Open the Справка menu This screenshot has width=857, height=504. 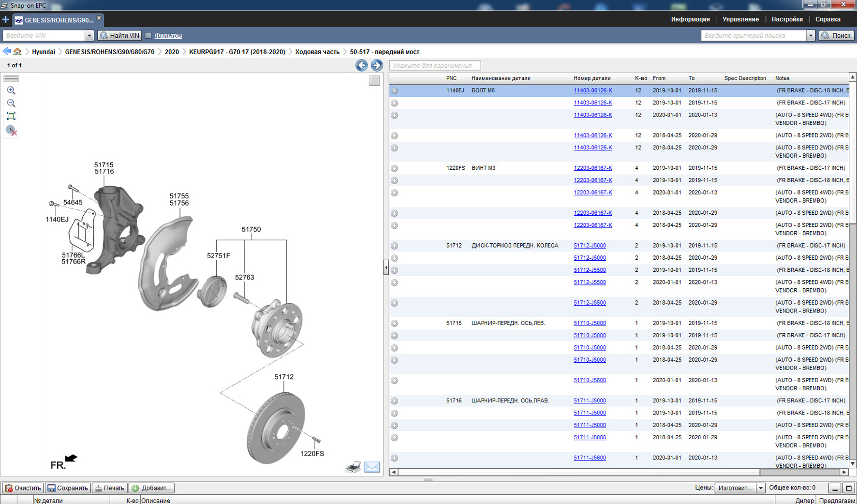(x=827, y=19)
